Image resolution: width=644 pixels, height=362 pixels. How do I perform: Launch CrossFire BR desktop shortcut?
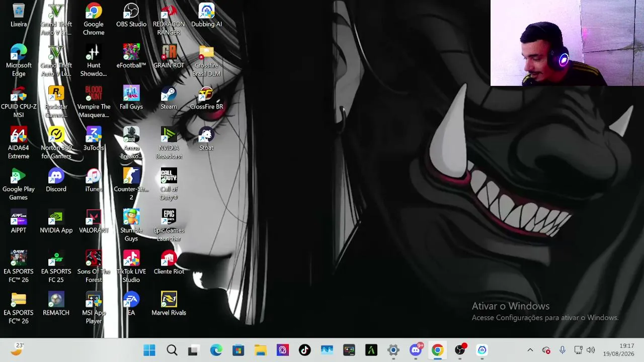click(206, 98)
